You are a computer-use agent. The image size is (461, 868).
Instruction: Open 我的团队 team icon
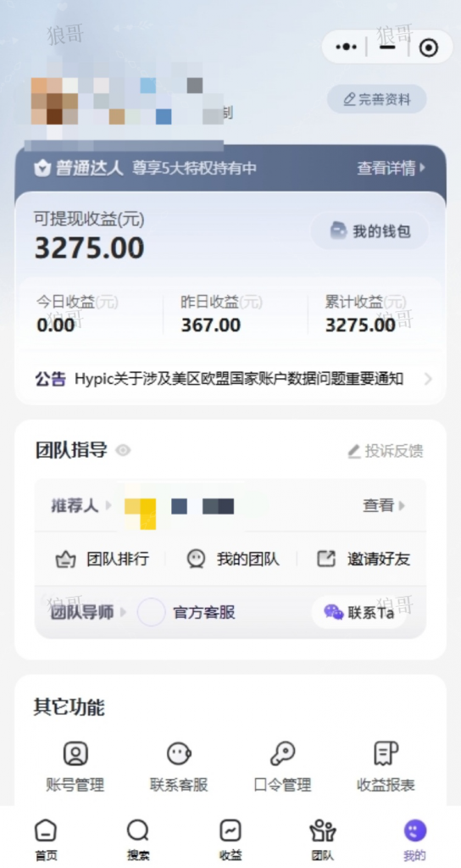pos(196,559)
